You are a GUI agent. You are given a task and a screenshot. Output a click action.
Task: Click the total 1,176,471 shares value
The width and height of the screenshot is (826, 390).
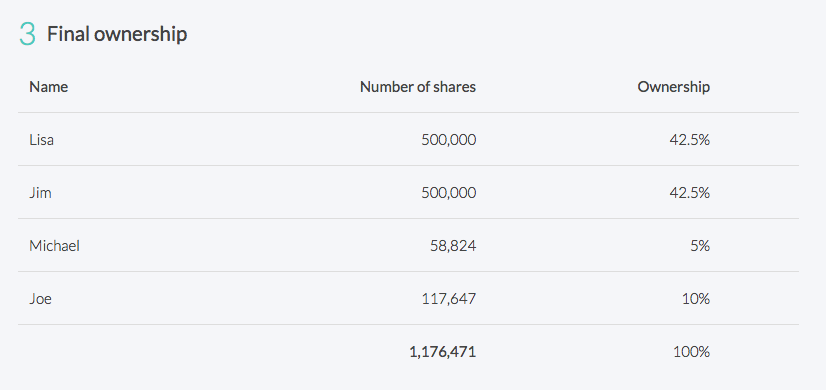[x=442, y=352]
